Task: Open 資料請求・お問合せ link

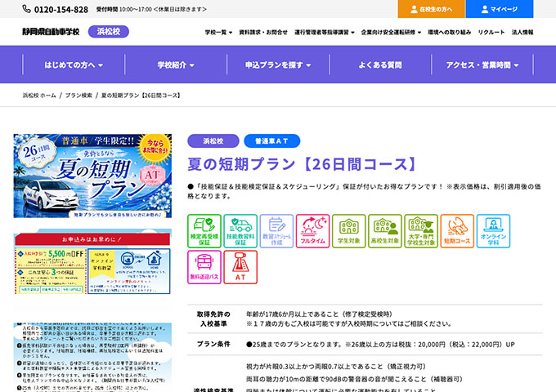Action: [x=263, y=32]
